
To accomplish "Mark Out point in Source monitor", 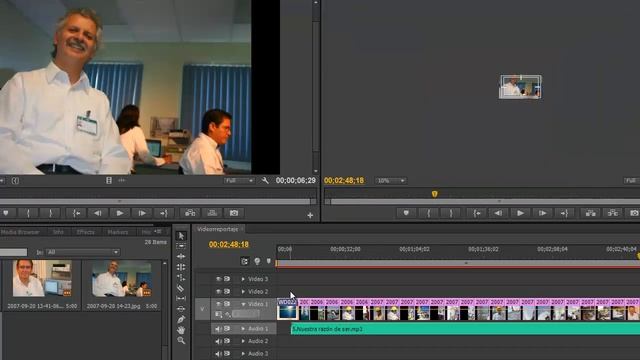I will (x=51, y=213).
